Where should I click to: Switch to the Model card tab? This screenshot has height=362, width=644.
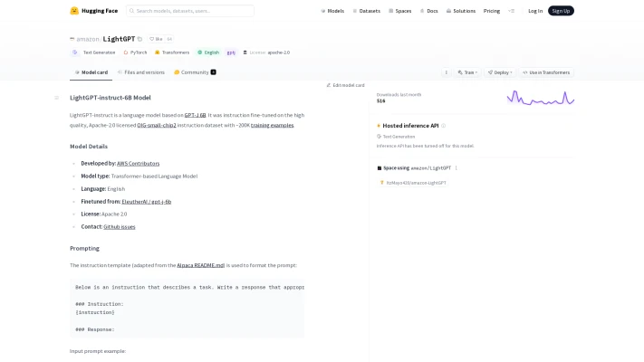pos(91,72)
